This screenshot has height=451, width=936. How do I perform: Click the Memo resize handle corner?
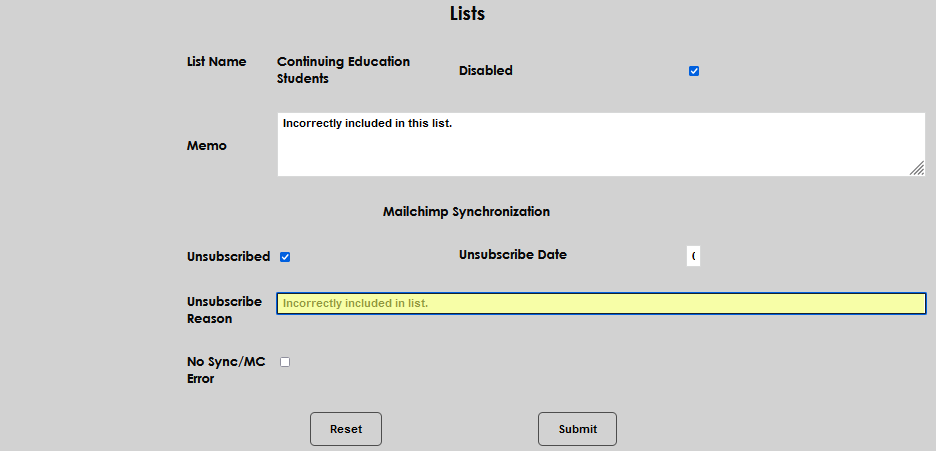(917, 169)
